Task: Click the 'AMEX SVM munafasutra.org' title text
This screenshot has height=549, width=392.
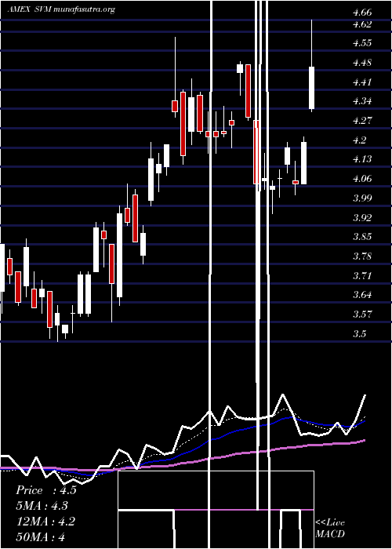Action: tap(61, 9)
